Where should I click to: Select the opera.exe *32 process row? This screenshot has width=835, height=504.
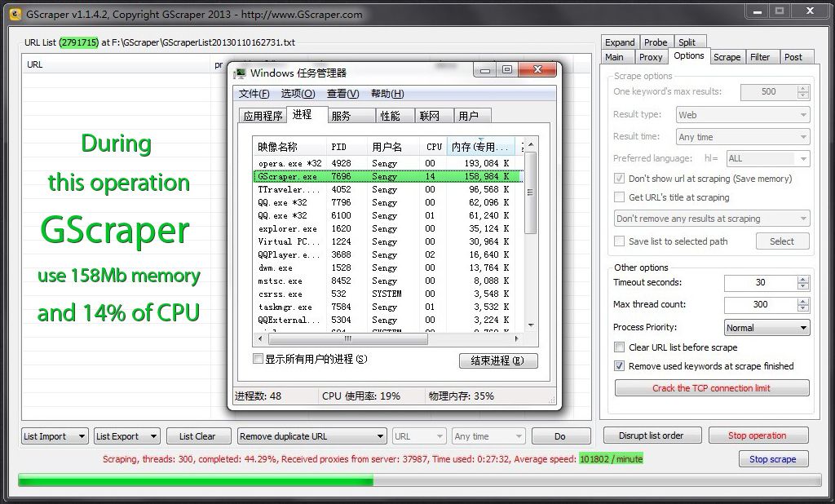pyautogui.click(x=388, y=163)
